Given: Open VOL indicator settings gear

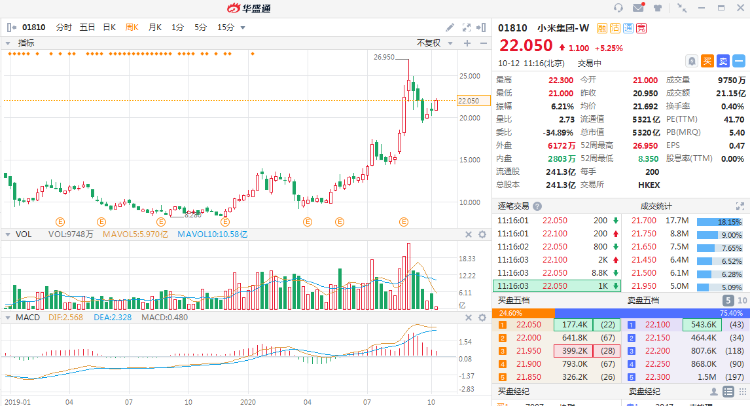Looking at the screenshot, I should (x=482, y=234).
